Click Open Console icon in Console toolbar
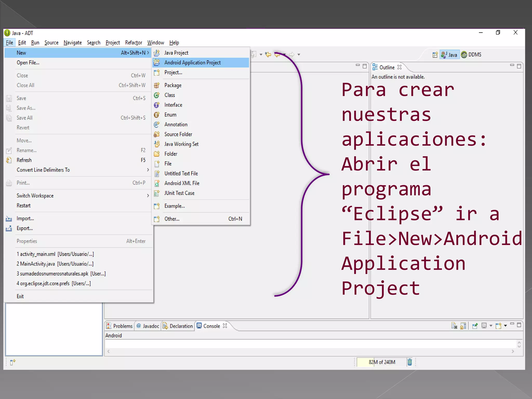Screen dimensions: 532x399 [x=498, y=326]
